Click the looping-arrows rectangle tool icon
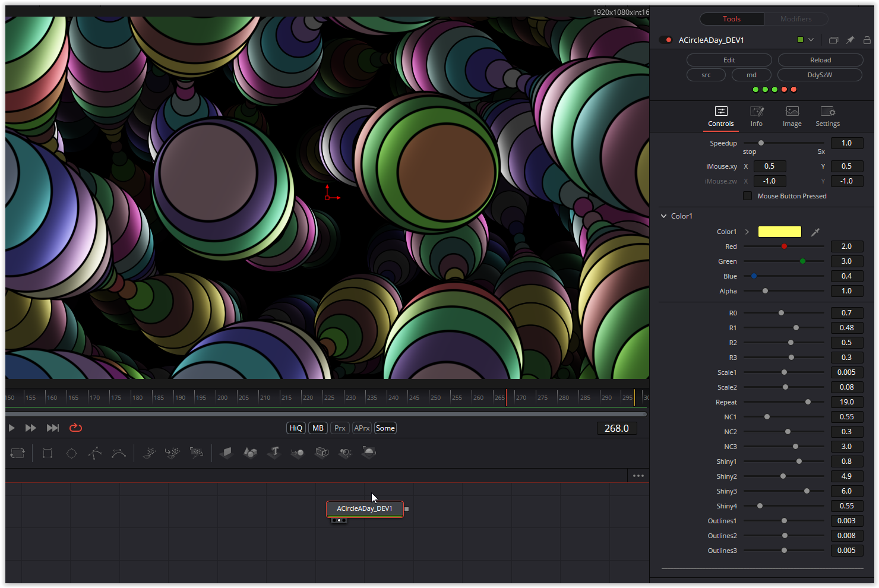 tap(18, 453)
